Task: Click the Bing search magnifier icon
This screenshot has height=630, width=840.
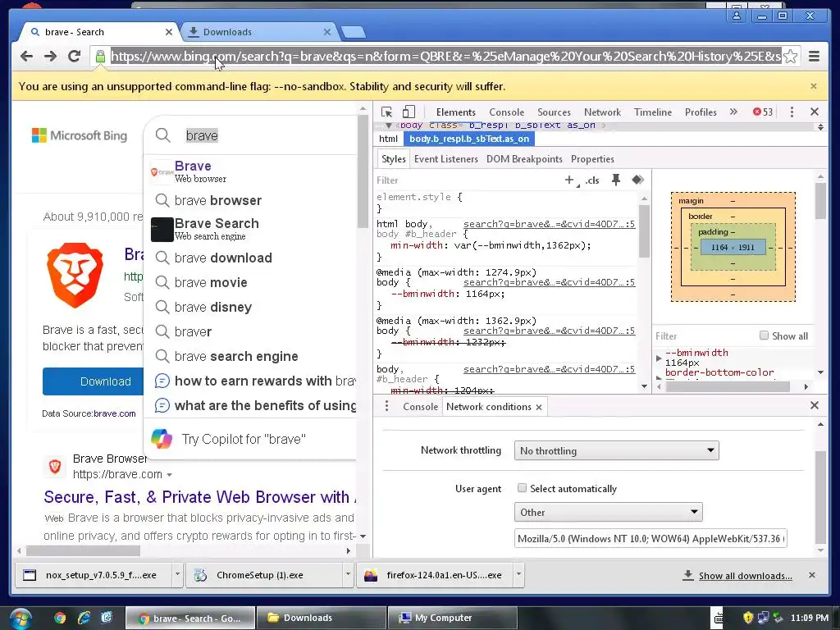Action: click(x=163, y=135)
